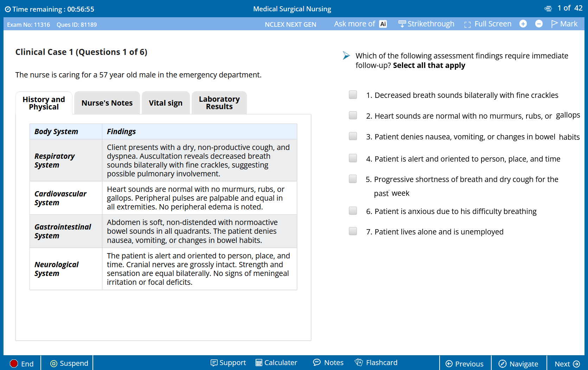Image resolution: width=588 pixels, height=370 pixels.
Task: Switch to History and Physical tab
Action: pyautogui.click(x=44, y=103)
